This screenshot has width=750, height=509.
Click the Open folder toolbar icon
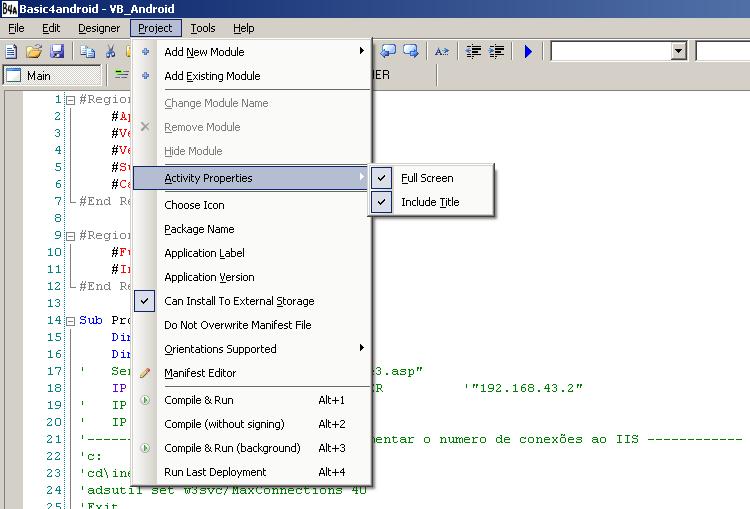click(x=34, y=51)
